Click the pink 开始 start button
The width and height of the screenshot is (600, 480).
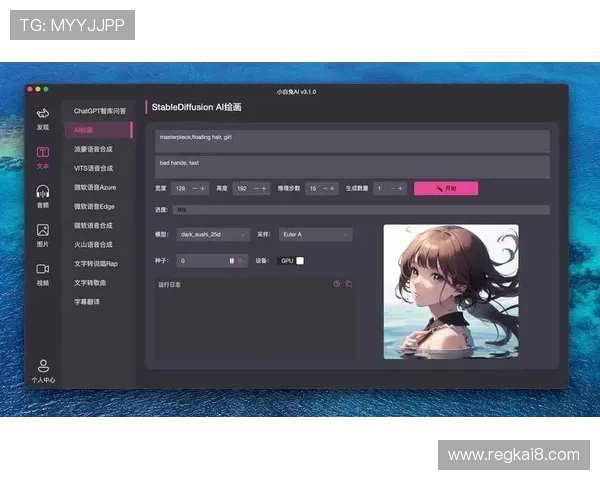click(x=446, y=188)
